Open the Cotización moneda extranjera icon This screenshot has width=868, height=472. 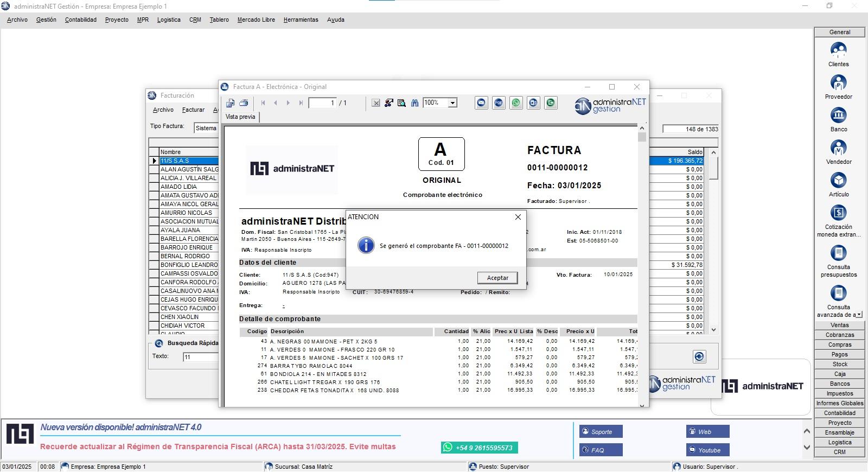[x=838, y=213]
